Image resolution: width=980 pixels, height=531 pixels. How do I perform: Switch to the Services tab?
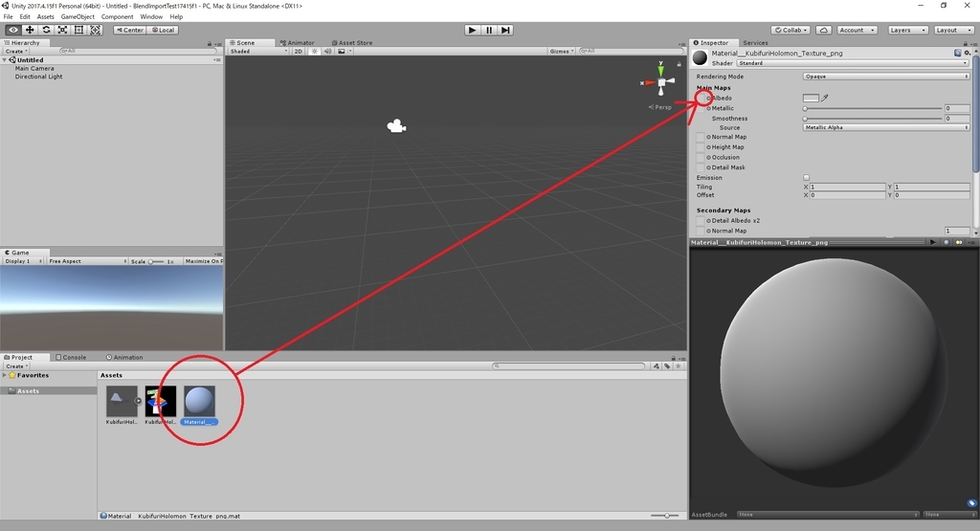755,43
